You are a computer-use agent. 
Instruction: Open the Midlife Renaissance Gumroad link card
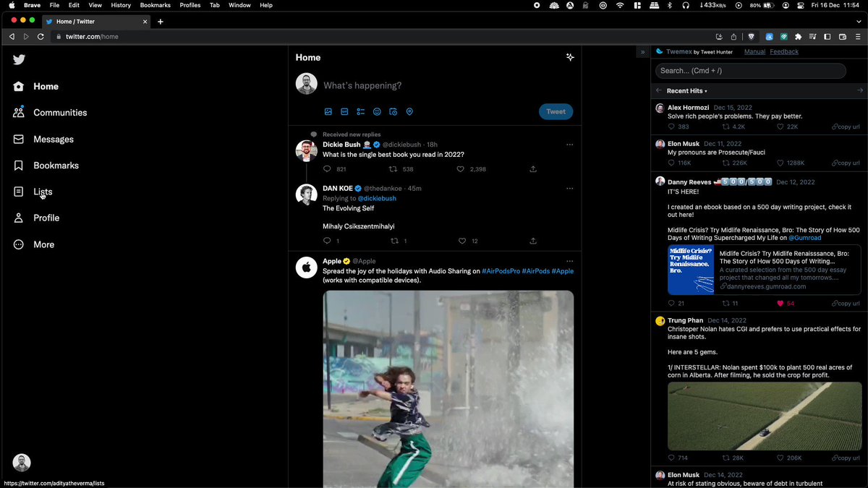764,270
